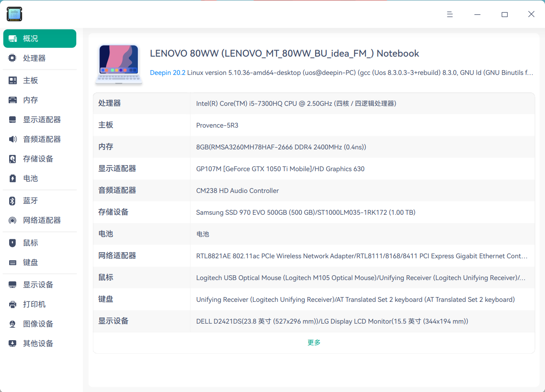The image size is (545, 392).
Task: Click the 存储设备 row label in table
Action: (x=113, y=212)
